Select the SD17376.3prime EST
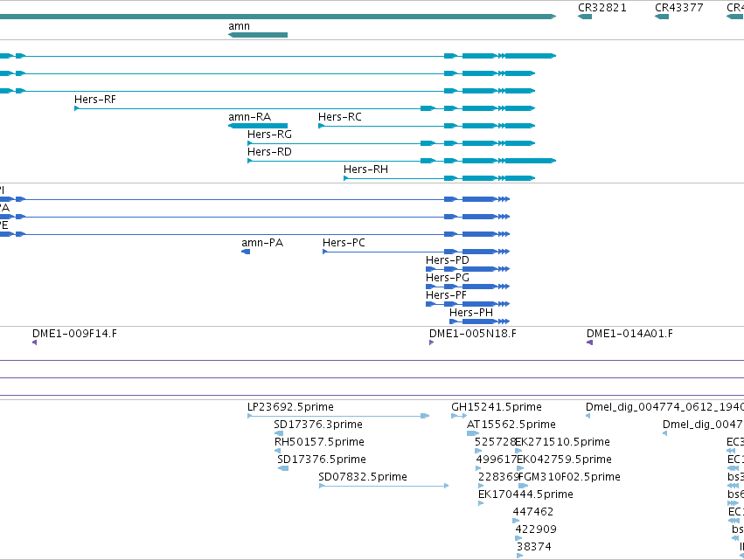 (279, 433)
